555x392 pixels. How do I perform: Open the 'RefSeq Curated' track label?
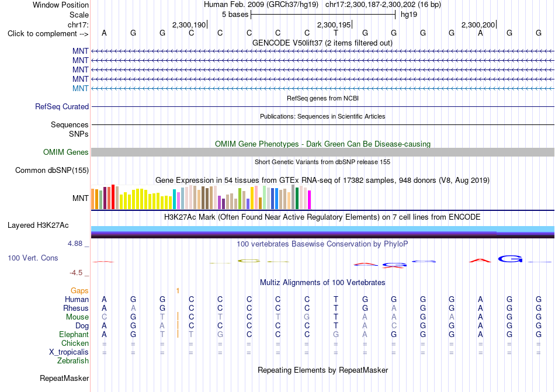pyautogui.click(x=62, y=106)
